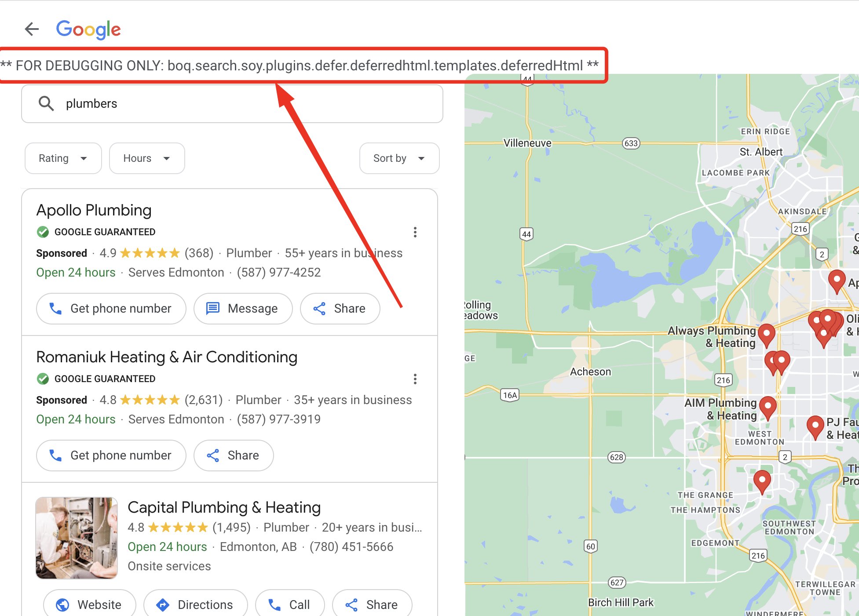Share the Romaniuk Heating listing
The width and height of the screenshot is (859, 616).
pyautogui.click(x=234, y=456)
